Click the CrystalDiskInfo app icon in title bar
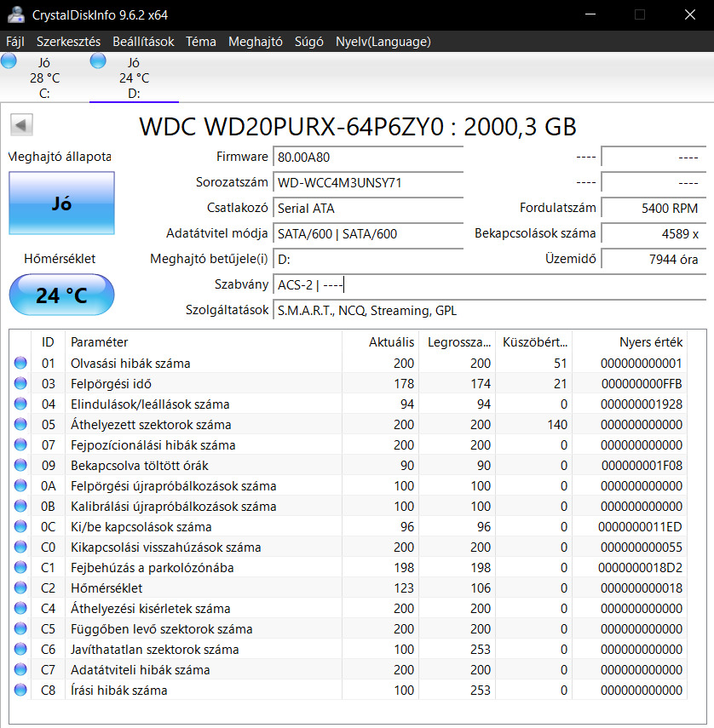 (16, 14)
